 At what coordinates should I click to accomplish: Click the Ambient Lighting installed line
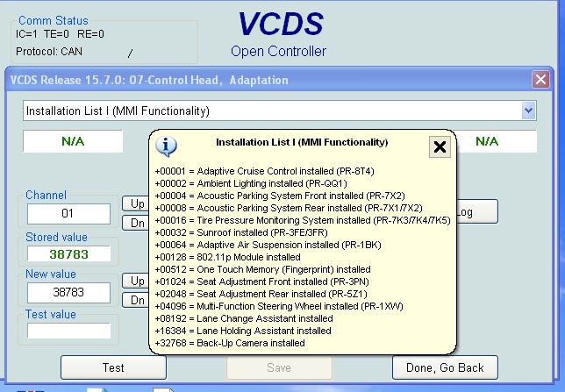251,183
